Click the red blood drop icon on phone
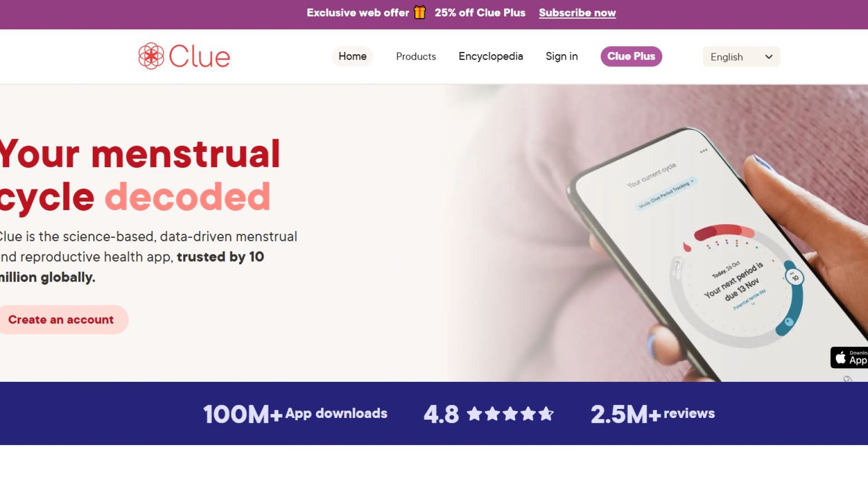The width and height of the screenshot is (868, 488). tap(687, 247)
